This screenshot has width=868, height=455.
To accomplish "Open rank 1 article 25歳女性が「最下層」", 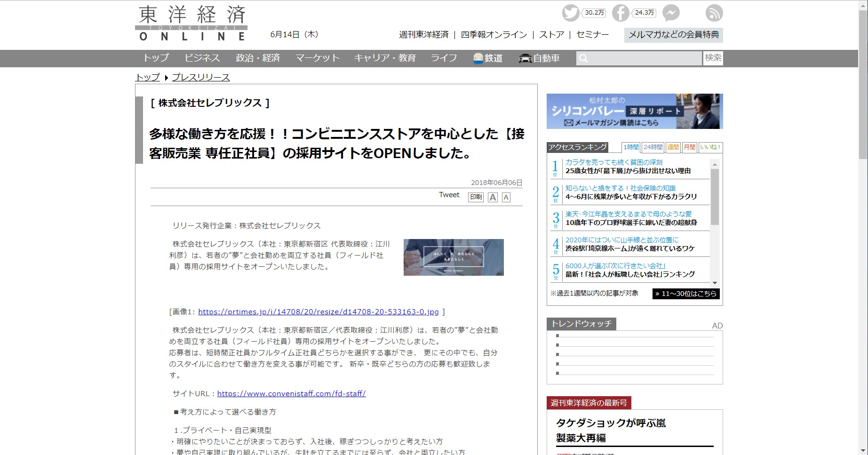I will (628, 171).
